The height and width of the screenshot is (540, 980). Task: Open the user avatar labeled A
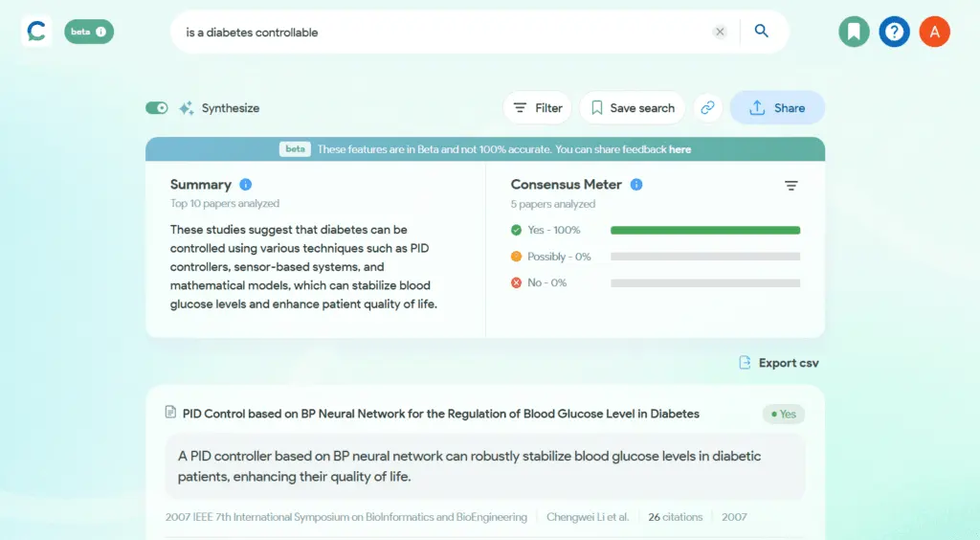934,32
